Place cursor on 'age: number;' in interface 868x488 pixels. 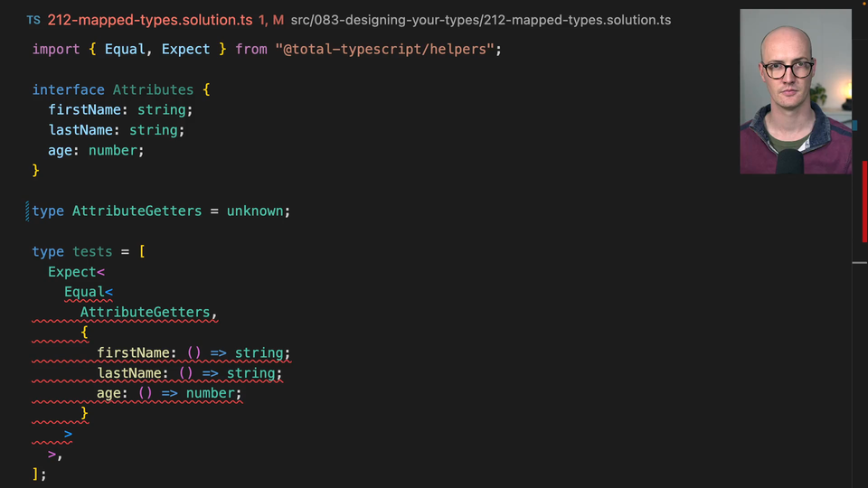pos(96,150)
